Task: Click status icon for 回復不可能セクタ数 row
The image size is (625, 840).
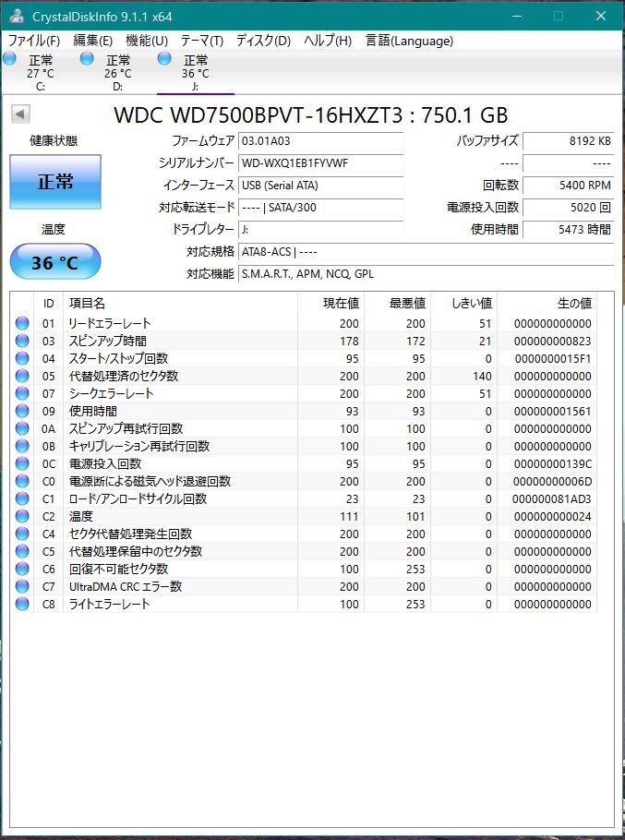Action: [22, 569]
